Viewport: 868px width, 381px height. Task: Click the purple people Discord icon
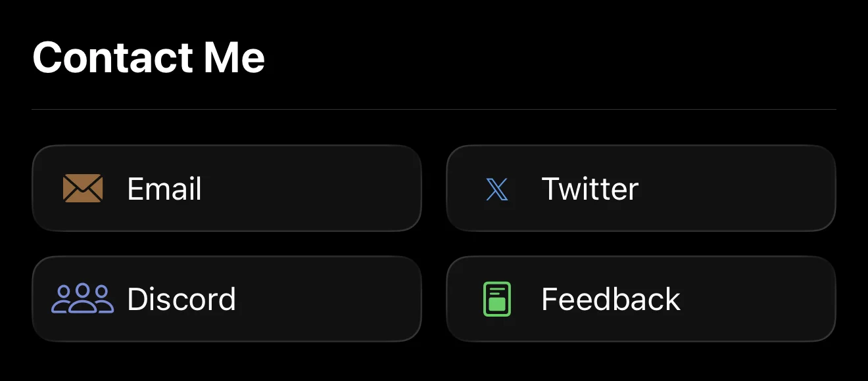coord(83,299)
